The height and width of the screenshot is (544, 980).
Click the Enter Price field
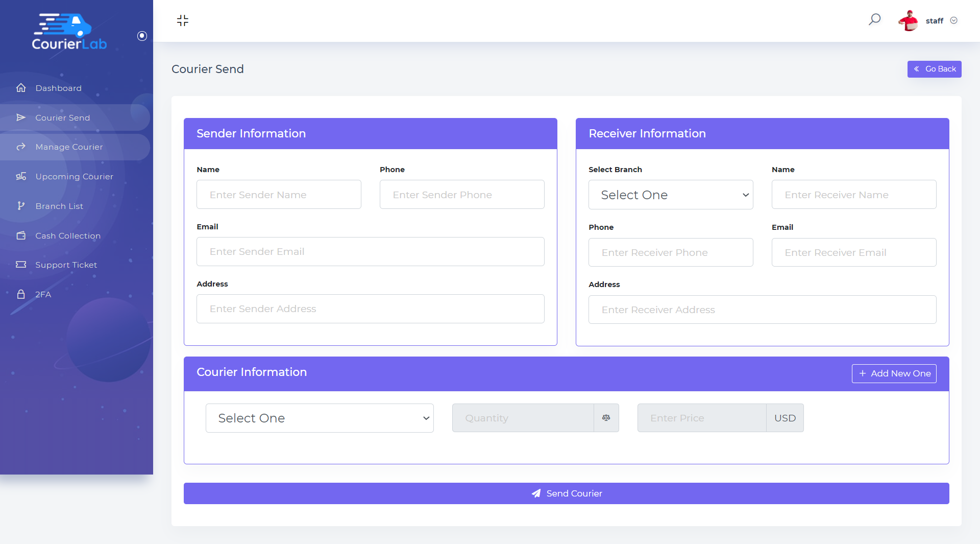click(702, 418)
